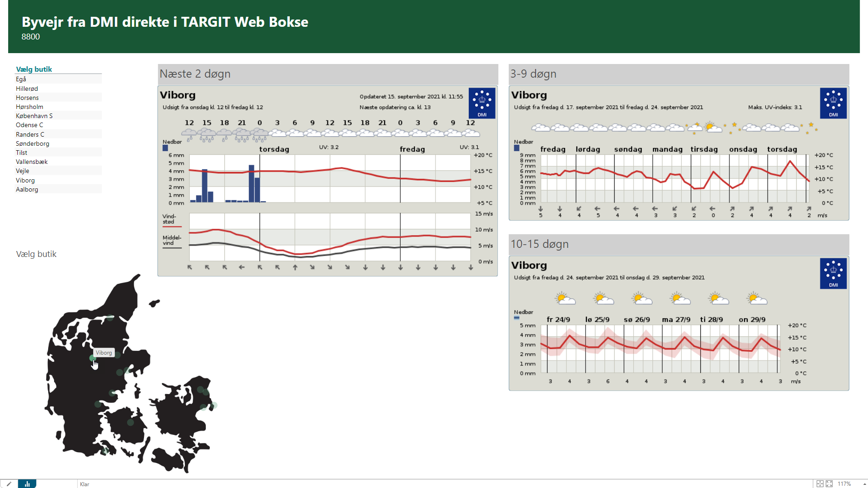Screen dimensions: 868x488
Task: Choose Vallensbæk in the list
Action: (x=32, y=162)
